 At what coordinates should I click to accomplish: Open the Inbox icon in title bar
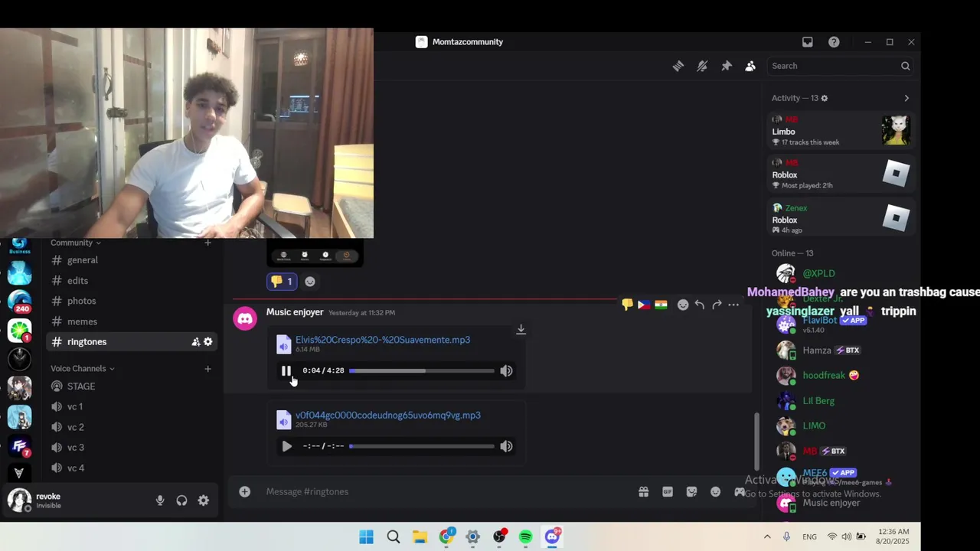point(807,42)
